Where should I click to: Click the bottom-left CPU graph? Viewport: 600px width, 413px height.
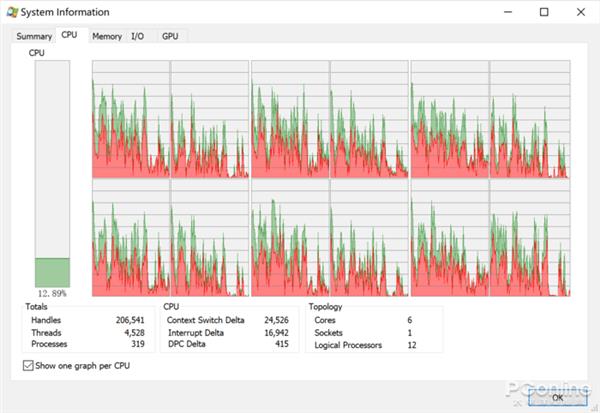tap(130, 239)
